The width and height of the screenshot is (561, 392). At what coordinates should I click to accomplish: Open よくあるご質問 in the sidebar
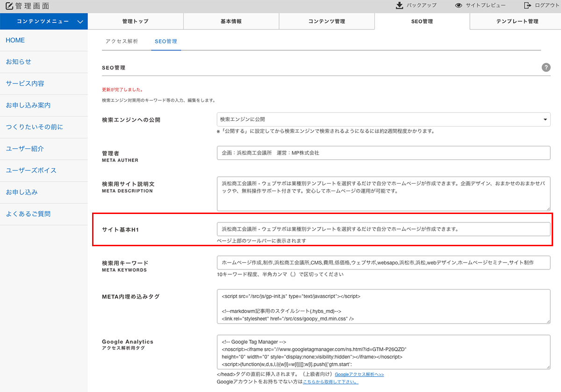(28, 214)
